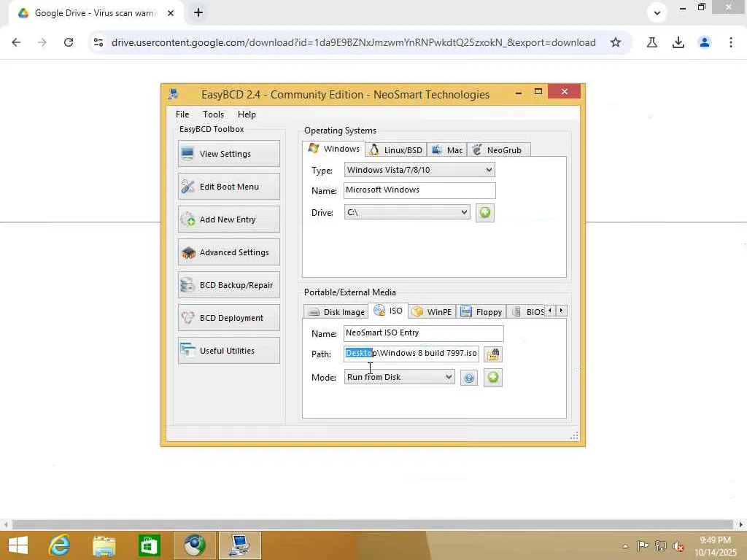Add Windows entry with green plus icon

click(485, 212)
